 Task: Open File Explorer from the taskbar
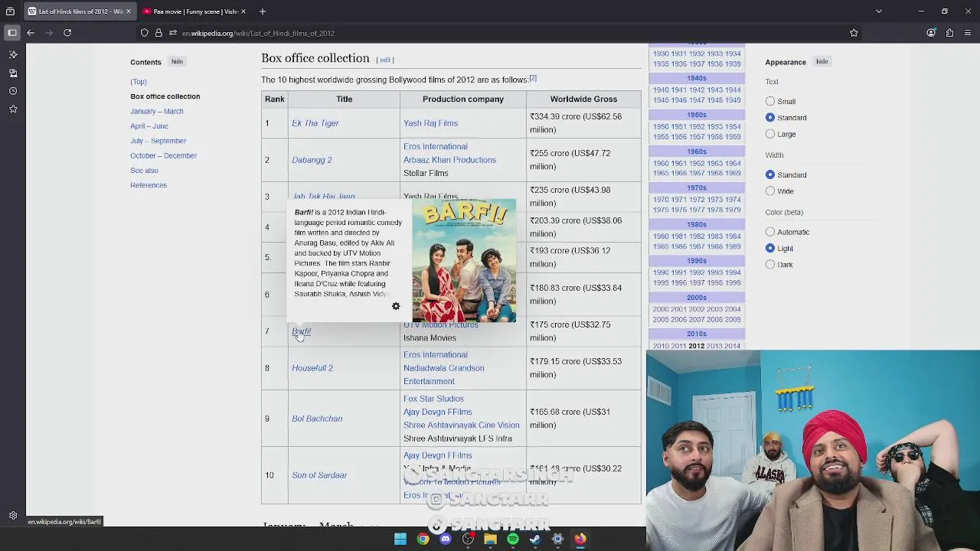[x=490, y=539]
